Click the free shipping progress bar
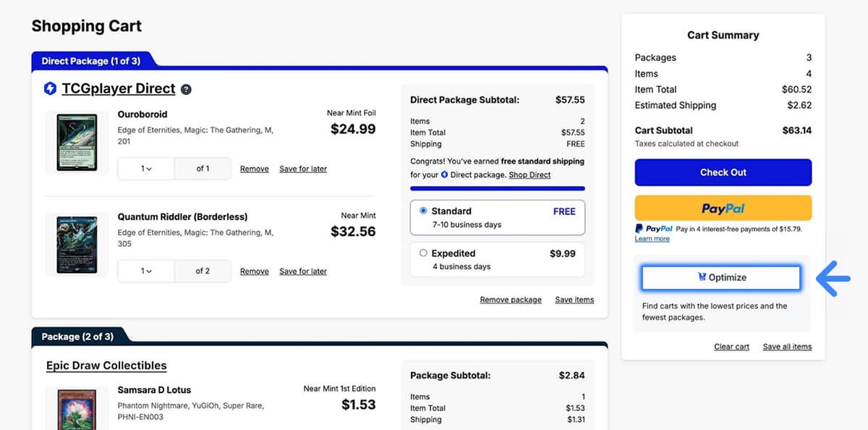This screenshot has height=430, width=868. (x=497, y=188)
